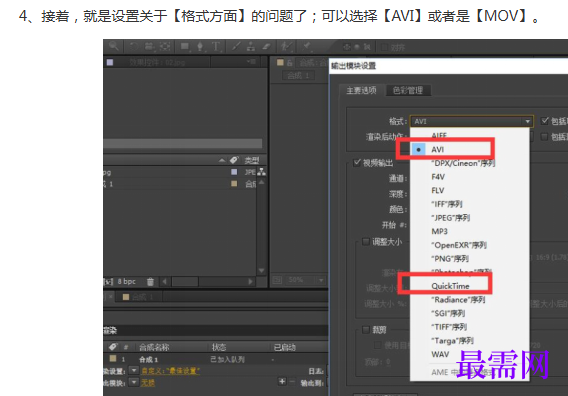This screenshot has height=396, width=568.
Task: Select the Unified Camera tool
Action: (149, 46)
